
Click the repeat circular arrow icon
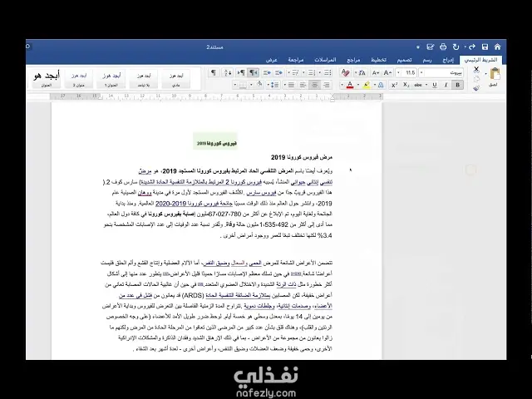click(x=456, y=47)
